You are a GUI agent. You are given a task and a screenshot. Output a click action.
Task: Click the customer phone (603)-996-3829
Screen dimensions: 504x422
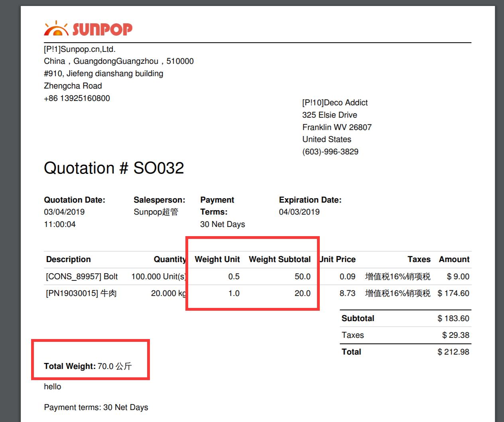(331, 152)
